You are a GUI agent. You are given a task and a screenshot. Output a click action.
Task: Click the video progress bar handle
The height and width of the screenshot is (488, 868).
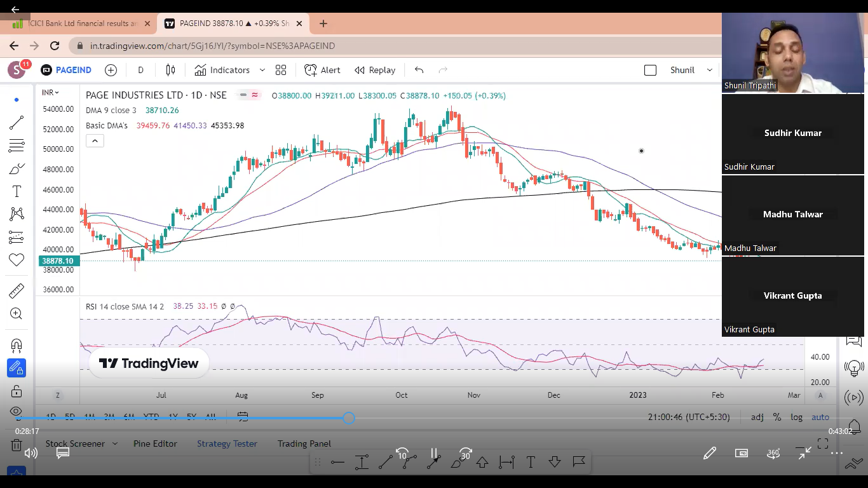pyautogui.click(x=349, y=417)
